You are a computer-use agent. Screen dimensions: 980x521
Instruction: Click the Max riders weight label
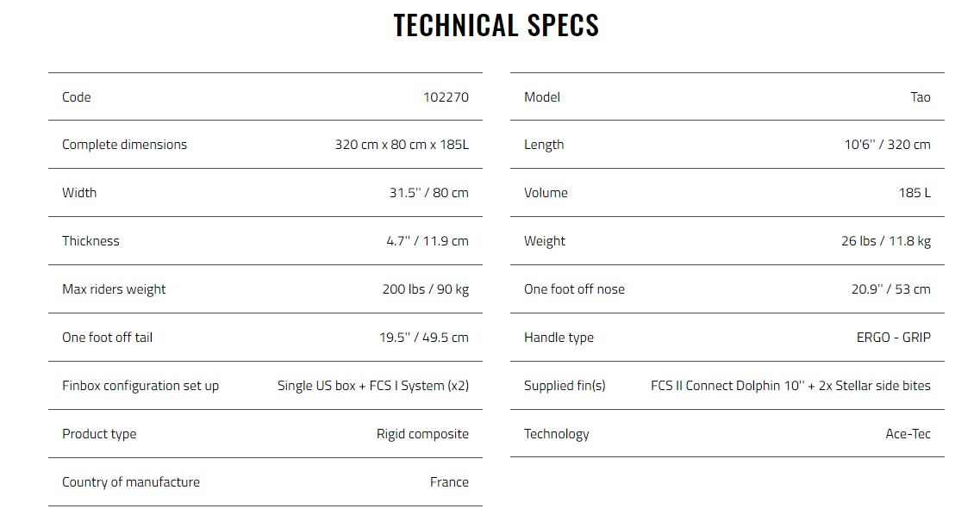point(114,289)
